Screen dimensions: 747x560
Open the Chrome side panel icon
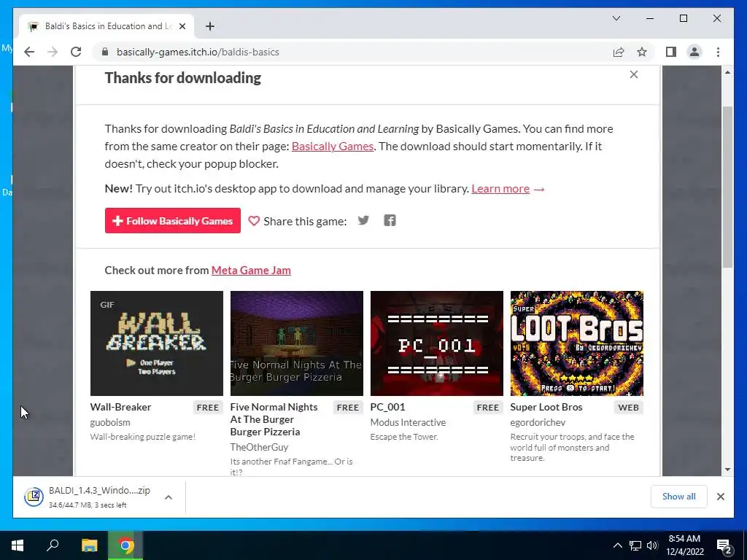671,52
